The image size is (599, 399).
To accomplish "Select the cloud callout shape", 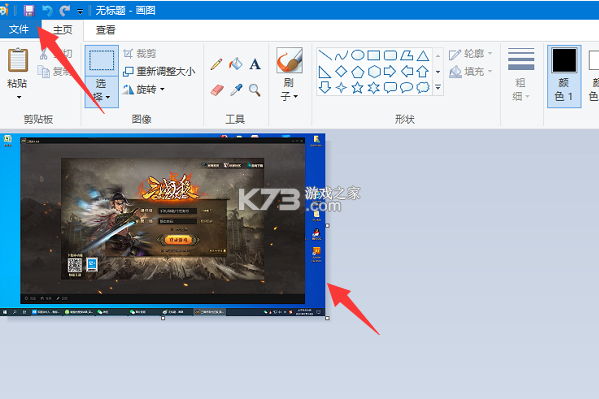I will coord(423,88).
